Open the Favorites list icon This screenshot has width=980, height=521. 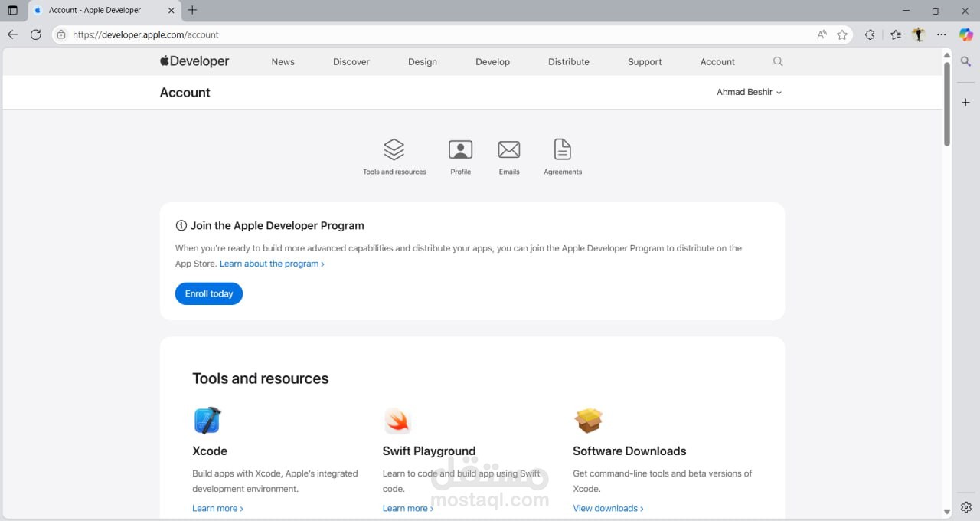(896, 34)
